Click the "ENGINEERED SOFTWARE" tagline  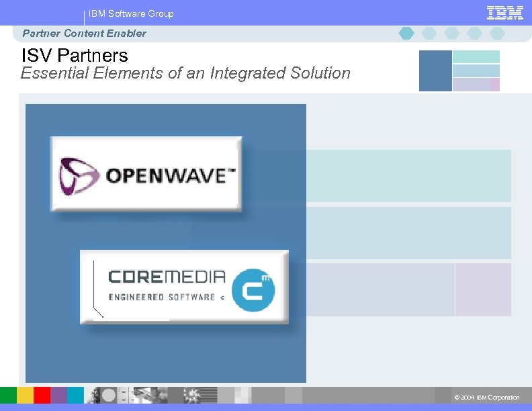click(161, 298)
